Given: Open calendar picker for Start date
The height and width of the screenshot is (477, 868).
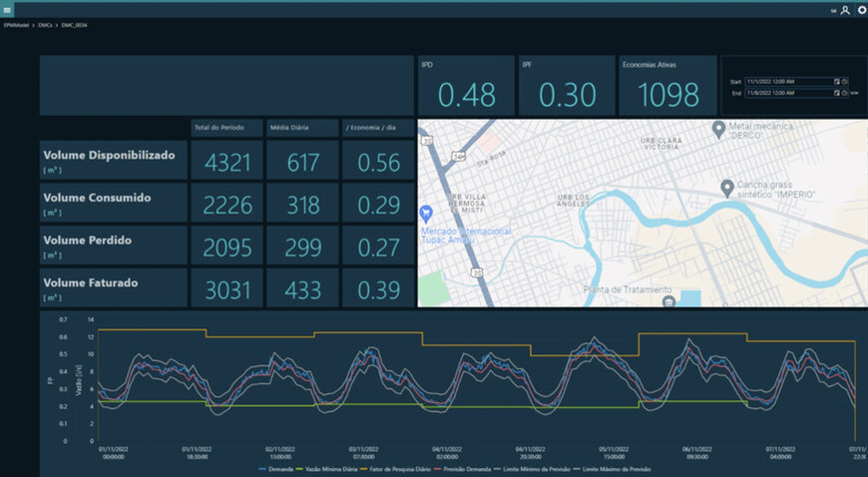Looking at the screenshot, I should coord(837,82).
